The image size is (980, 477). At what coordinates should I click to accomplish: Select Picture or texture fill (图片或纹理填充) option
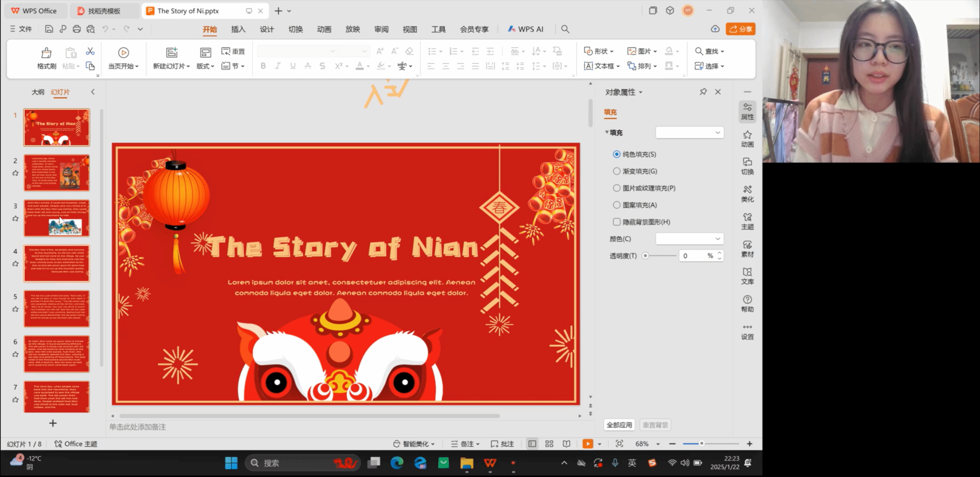point(617,188)
